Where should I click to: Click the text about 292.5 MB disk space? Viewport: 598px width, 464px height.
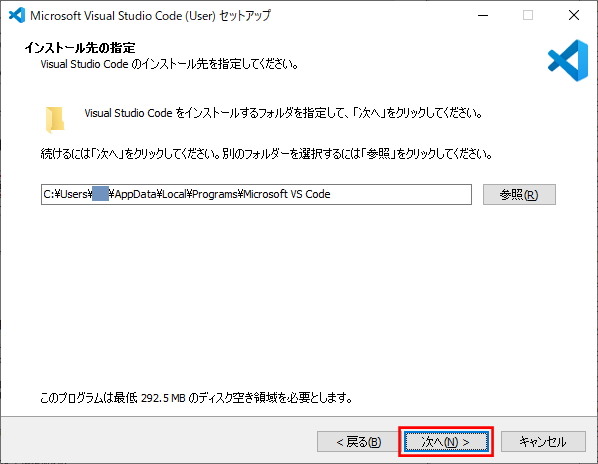[196, 398]
